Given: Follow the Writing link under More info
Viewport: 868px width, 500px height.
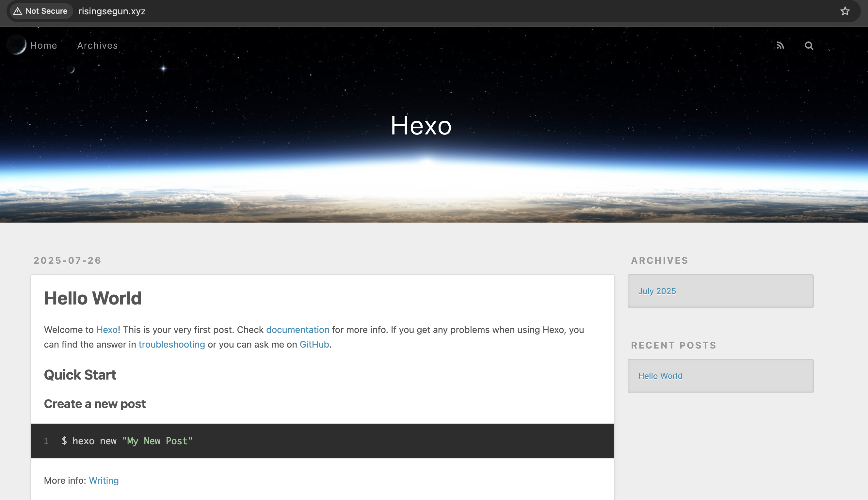Looking at the screenshot, I should pos(104,480).
